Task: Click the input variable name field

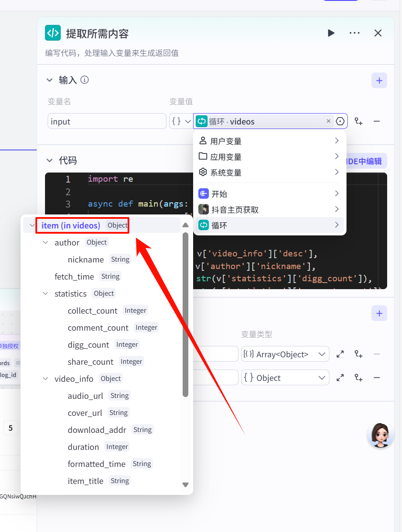Action: tap(107, 121)
